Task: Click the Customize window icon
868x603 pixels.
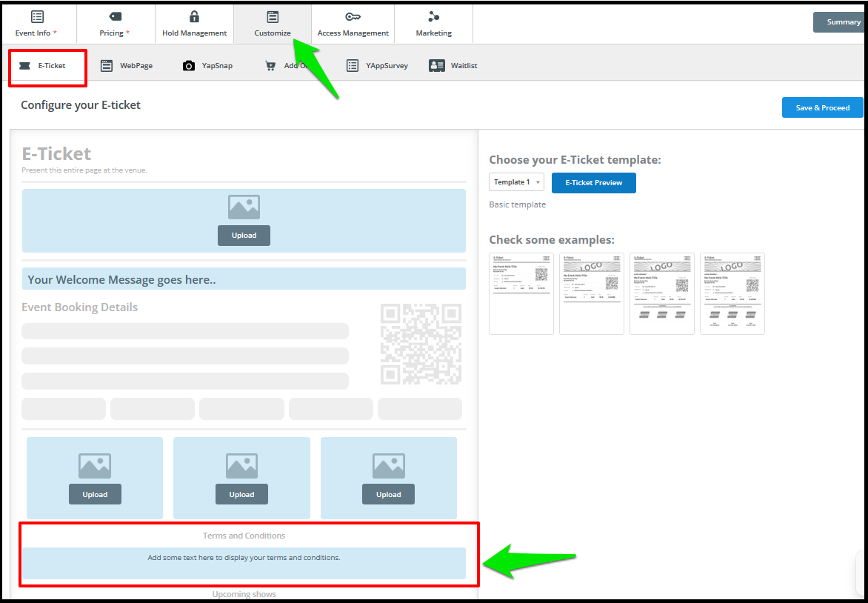Action: coord(273,16)
